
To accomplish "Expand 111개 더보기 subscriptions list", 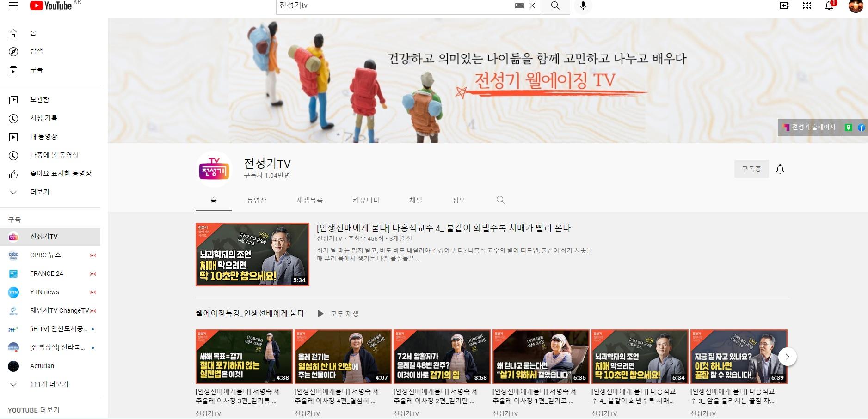I will pyautogui.click(x=50, y=384).
